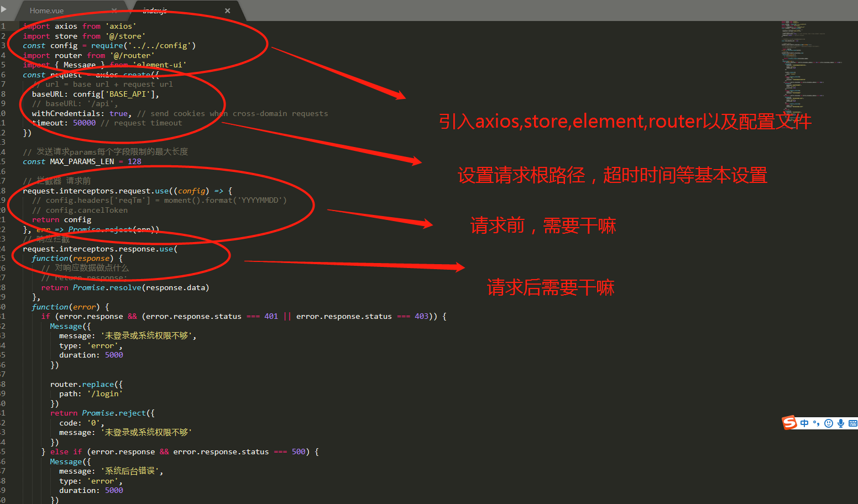Close the Home.vue tab
Image resolution: width=858 pixels, height=504 pixels.
[114, 11]
